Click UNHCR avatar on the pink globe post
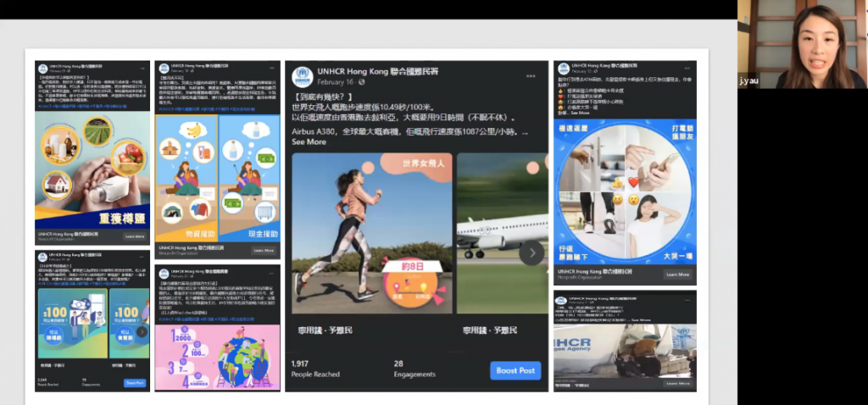This screenshot has width=868, height=405. 164,274
